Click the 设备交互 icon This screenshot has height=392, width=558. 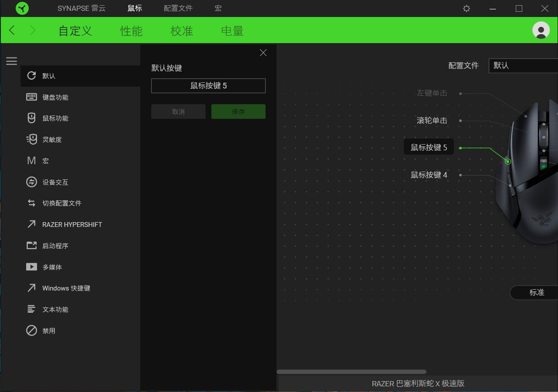click(x=31, y=182)
